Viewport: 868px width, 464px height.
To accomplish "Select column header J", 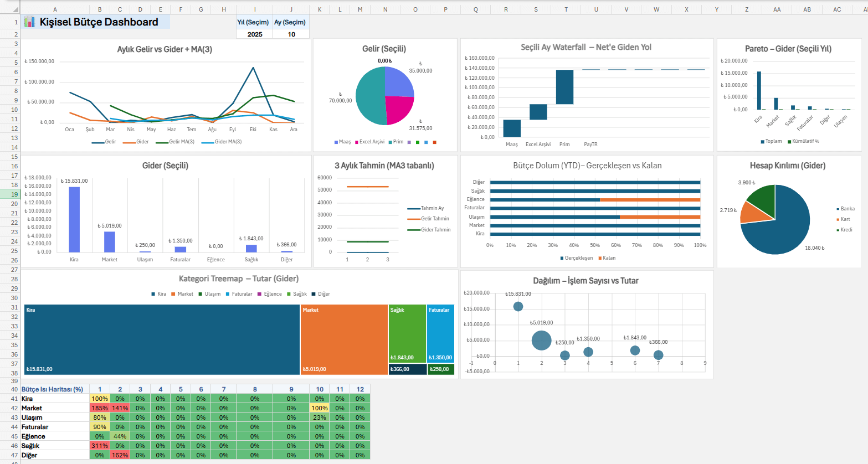I will click(291, 9).
